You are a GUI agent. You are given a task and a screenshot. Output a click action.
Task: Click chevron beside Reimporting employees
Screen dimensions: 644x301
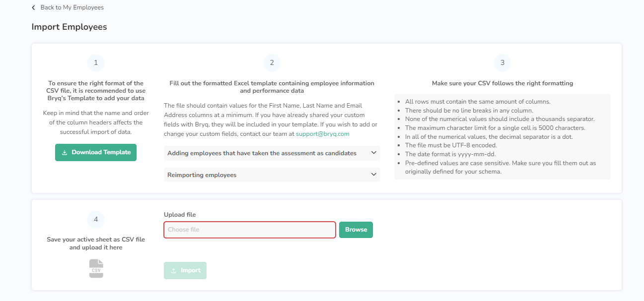pos(374,175)
